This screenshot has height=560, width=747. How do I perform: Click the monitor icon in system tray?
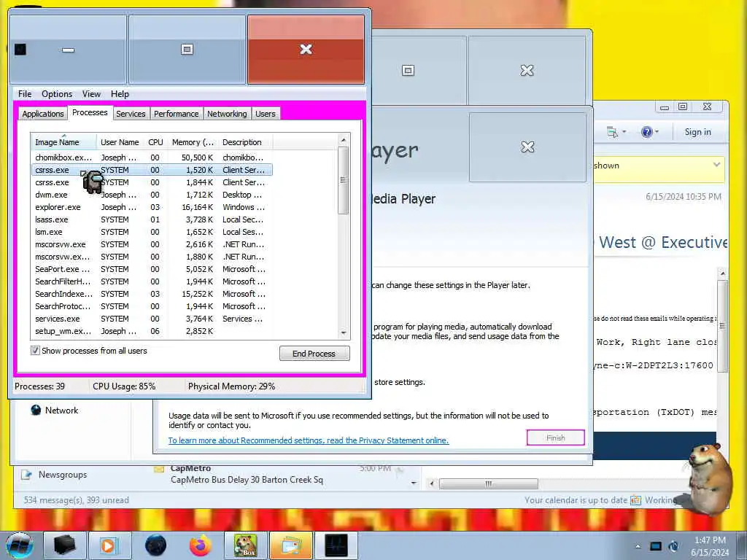click(656, 546)
